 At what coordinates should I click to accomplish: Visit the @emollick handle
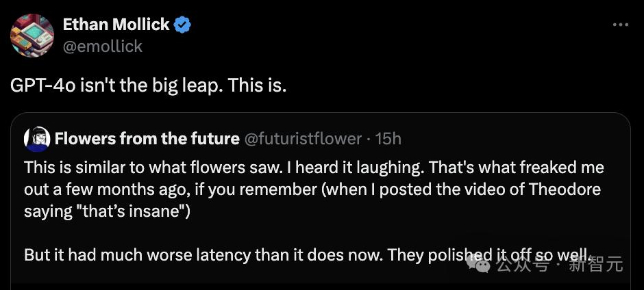click(x=103, y=46)
